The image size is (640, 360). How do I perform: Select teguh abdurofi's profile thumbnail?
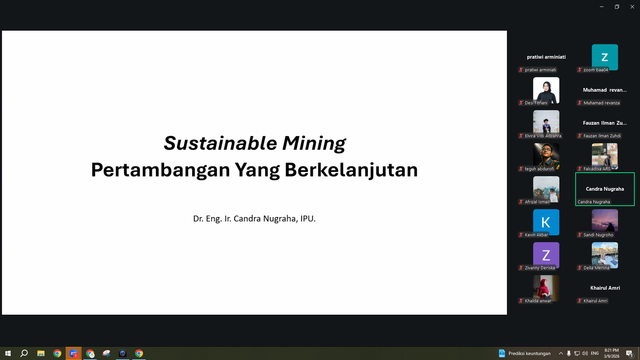[546, 156]
